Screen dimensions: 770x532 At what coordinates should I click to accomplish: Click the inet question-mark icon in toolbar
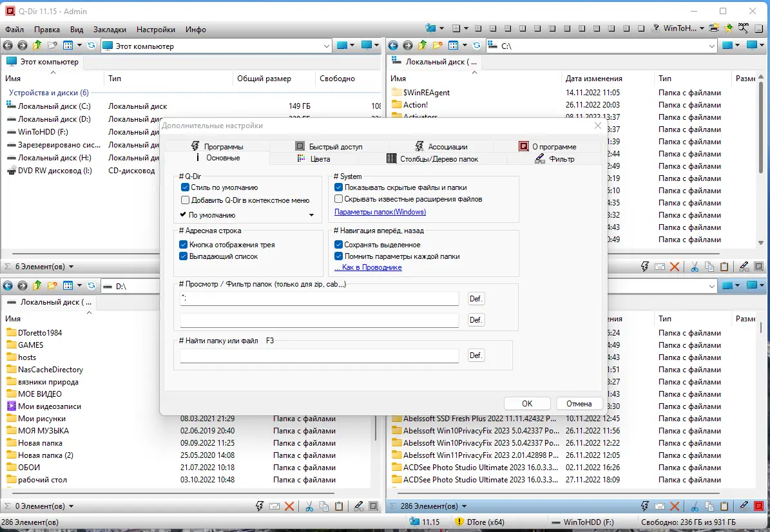[x=655, y=28]
